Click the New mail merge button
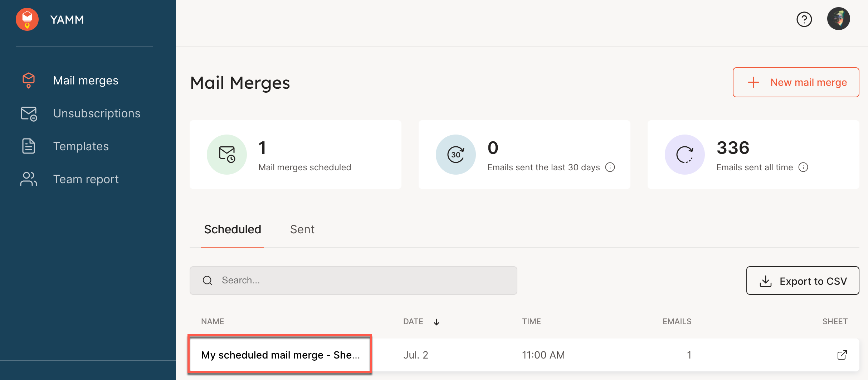 (796, 82)
